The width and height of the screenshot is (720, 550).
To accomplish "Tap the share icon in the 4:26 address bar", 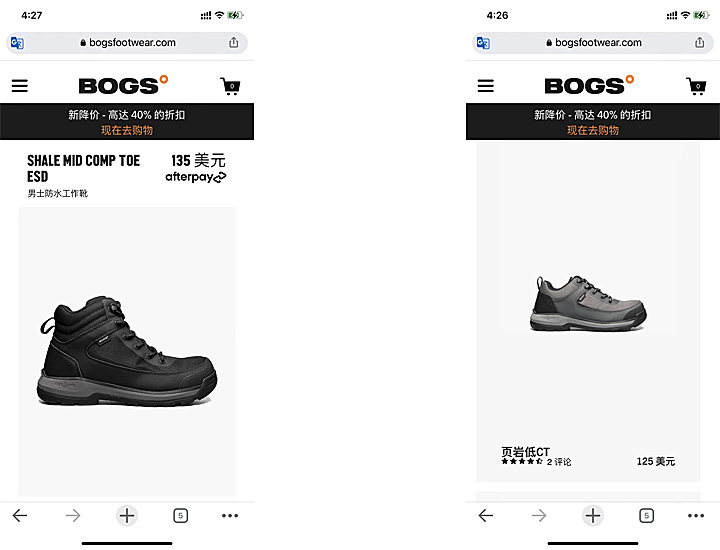I will [x=700, y=43].
